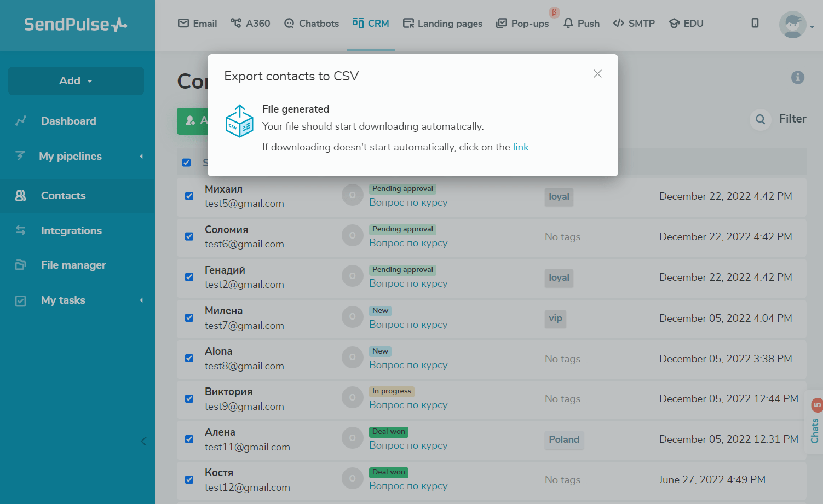Image resolution: width=823 pixels, height=504 pixels.
Task: Open the Filter option
Action: tap(792, 119)
